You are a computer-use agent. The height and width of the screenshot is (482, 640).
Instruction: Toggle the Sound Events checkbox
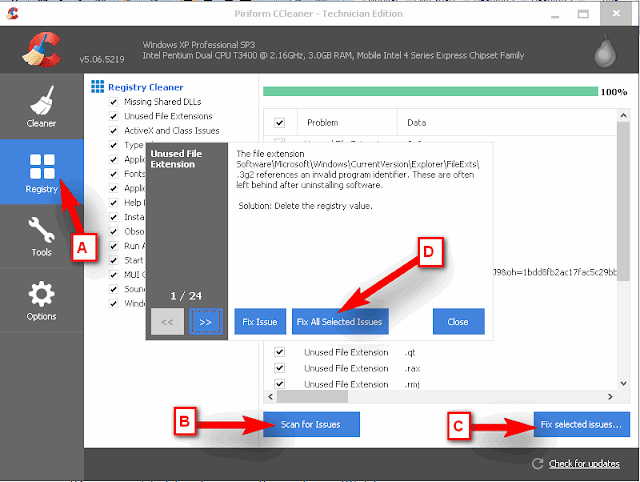click(x=113, y=289)
